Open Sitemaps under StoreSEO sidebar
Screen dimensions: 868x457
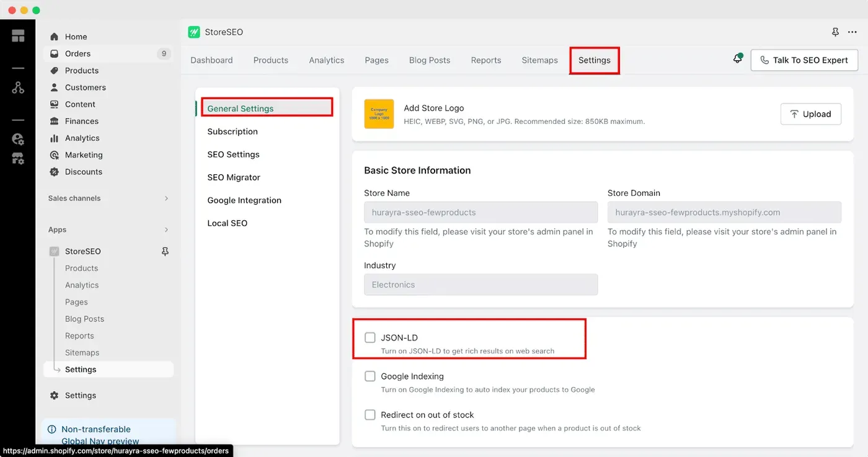(x=82, y=352)
